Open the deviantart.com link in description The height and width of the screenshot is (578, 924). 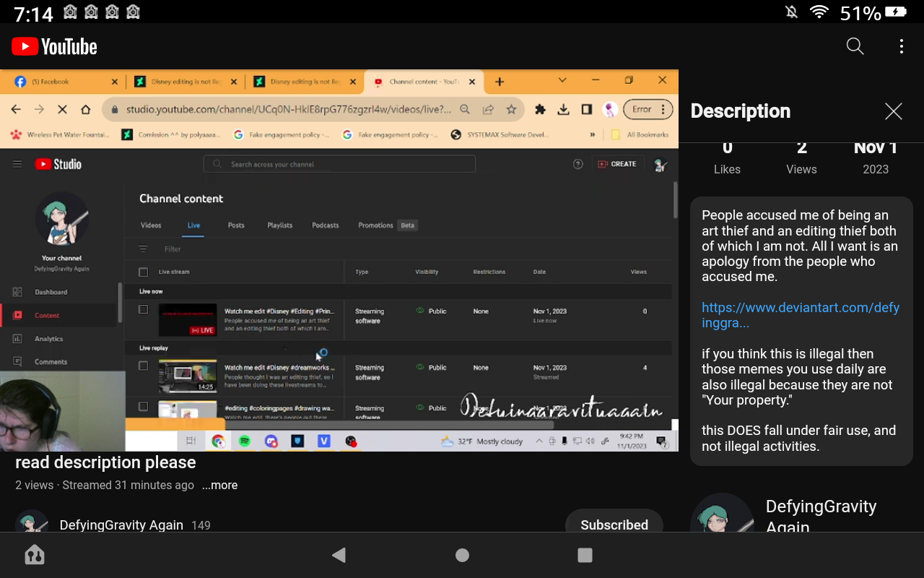800,315
